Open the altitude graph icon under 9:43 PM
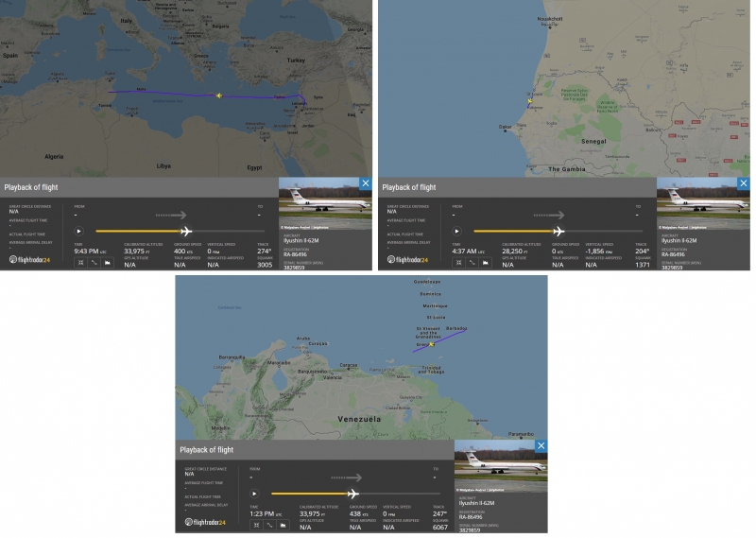Viewport: 756px width, 538px height. 107,262
